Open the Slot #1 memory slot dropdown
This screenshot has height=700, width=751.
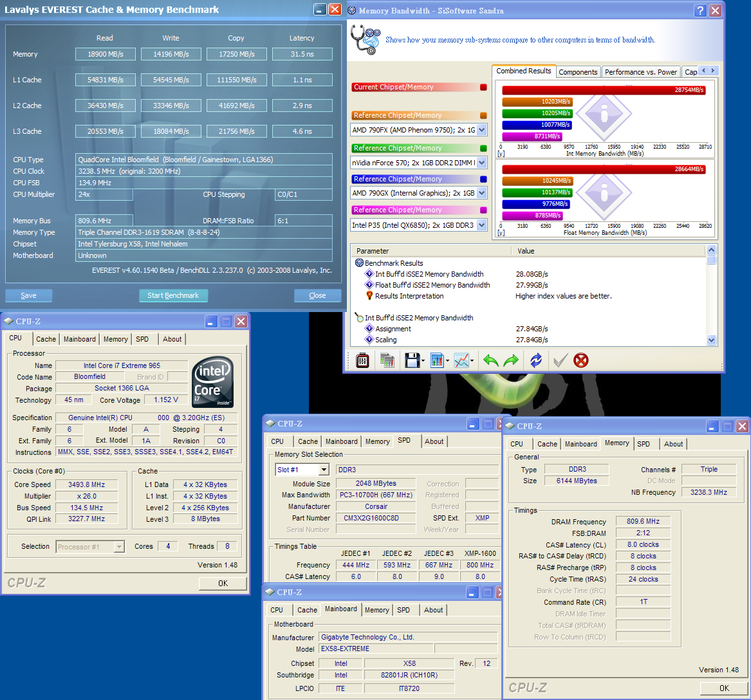pyautogui.click(x=323, y=470)
